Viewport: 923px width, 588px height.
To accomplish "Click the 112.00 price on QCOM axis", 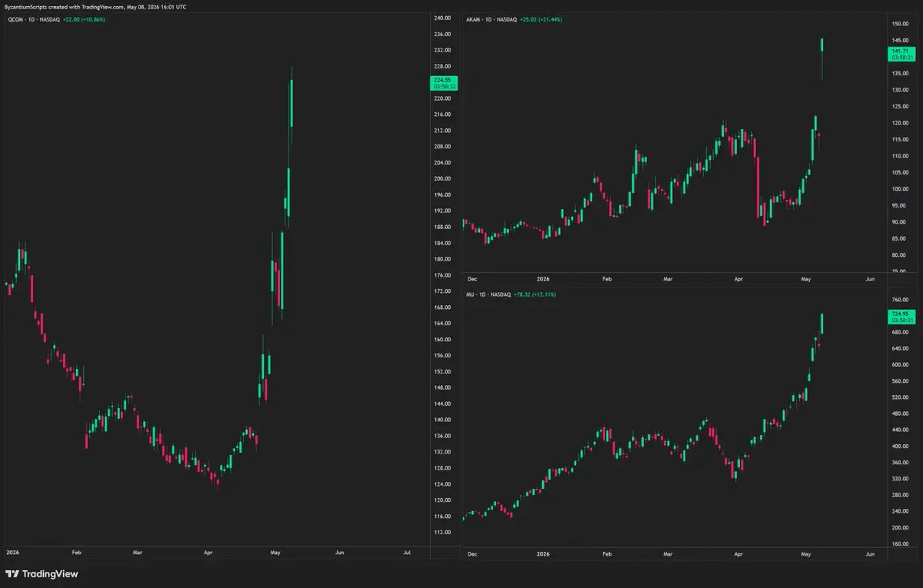I will (442, 533).
